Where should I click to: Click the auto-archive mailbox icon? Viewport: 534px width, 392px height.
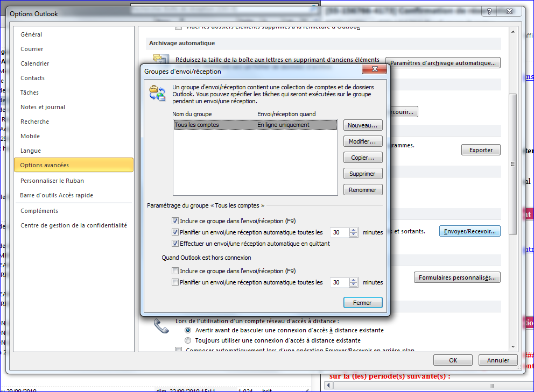tap(161, 59)
